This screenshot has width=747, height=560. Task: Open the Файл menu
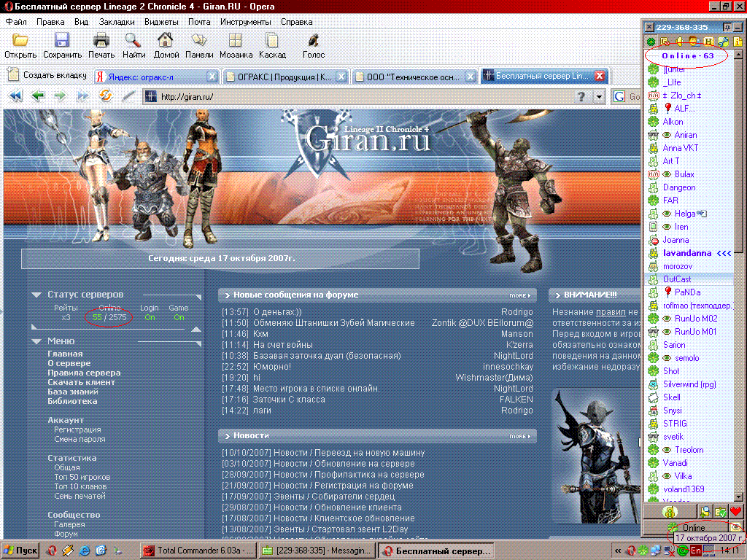(x=16, y=22)
